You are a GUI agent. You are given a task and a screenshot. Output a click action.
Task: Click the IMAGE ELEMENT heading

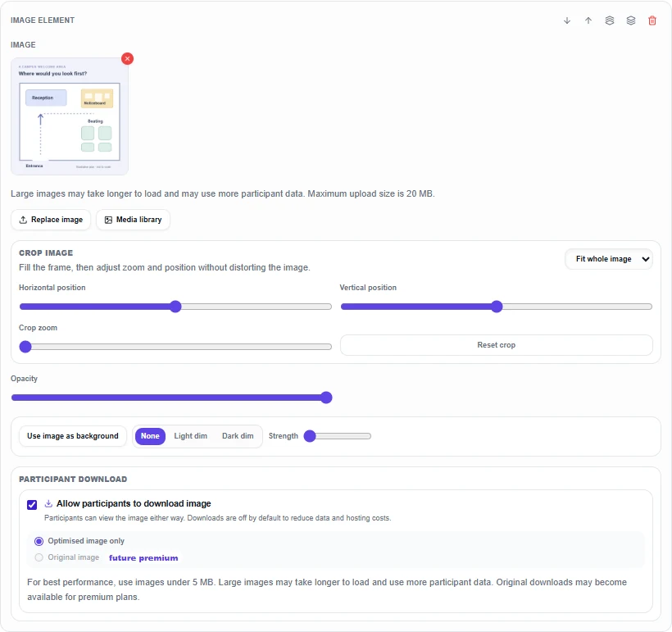pyautogui.click(x=43, y=20)
